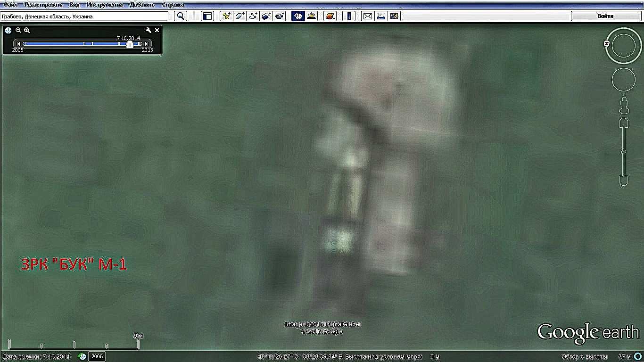The height and width of the screenshot is (362, 644).
Task: Click the location search input field
Action: (x=85, y=16)
